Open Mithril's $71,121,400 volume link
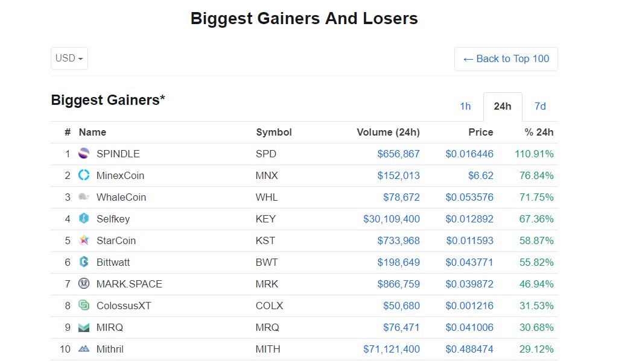Viewport: 642px width, 364px height. pos(392,349)
